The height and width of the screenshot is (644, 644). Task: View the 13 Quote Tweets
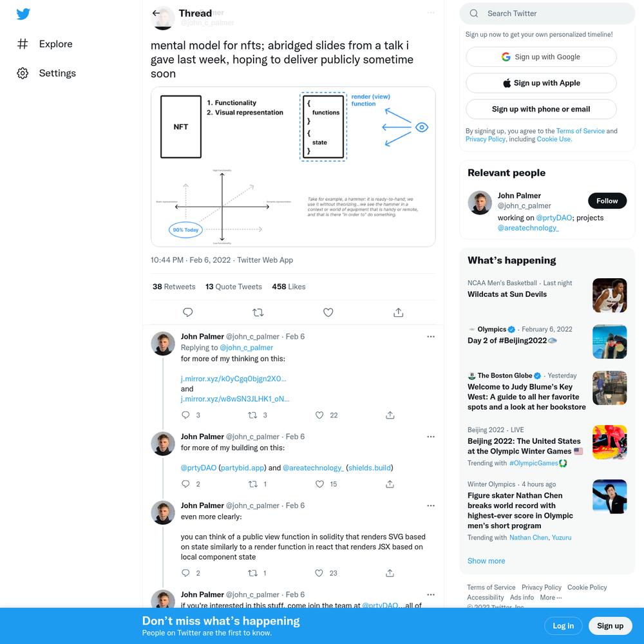234,287
